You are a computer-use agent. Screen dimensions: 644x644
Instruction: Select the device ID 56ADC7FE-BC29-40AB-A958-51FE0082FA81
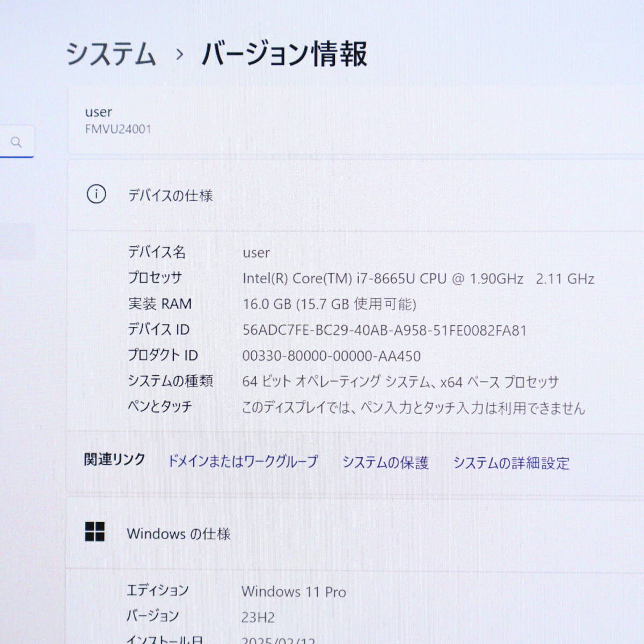click(384, 330)
